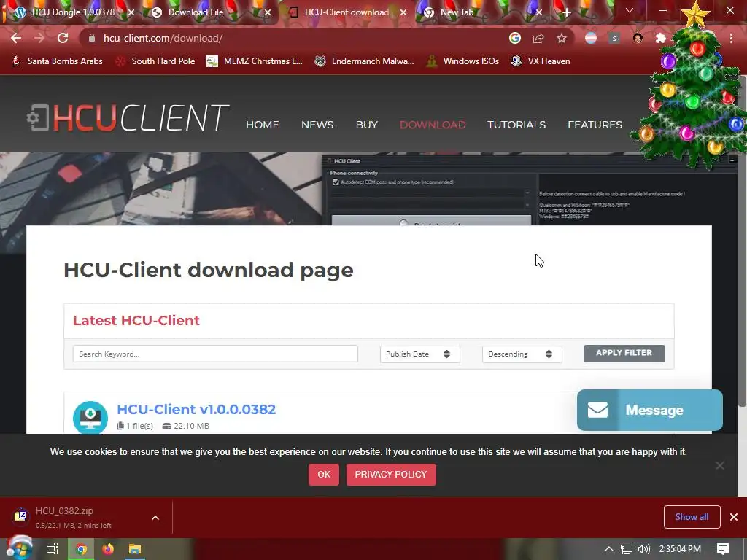
Task: Go back with the browser back arrow
Action: [16, 38]
